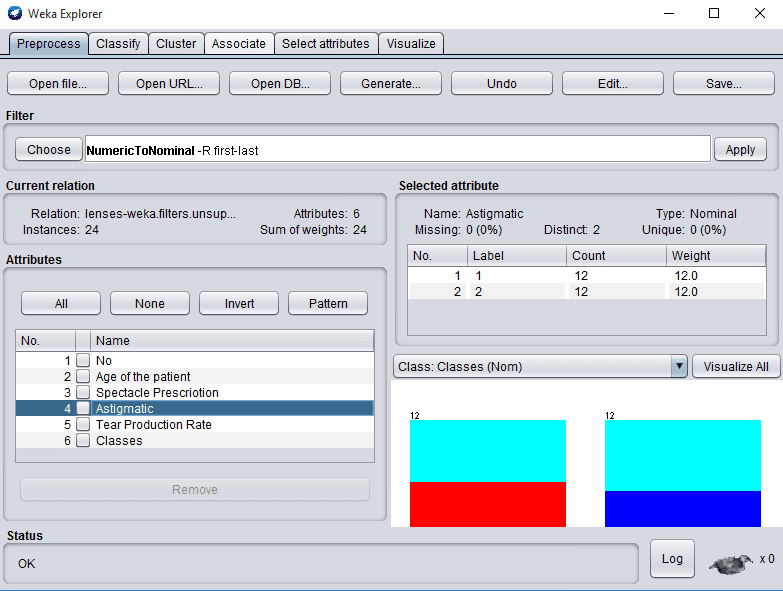Select the Age of the patient row
783x591 pixels.
(195, 376)
